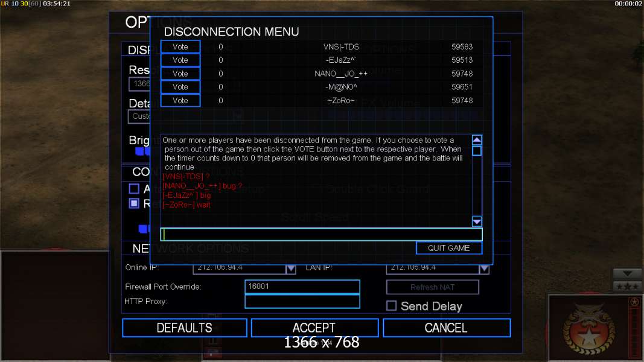Click the star icon above red bar

[634, 302]
